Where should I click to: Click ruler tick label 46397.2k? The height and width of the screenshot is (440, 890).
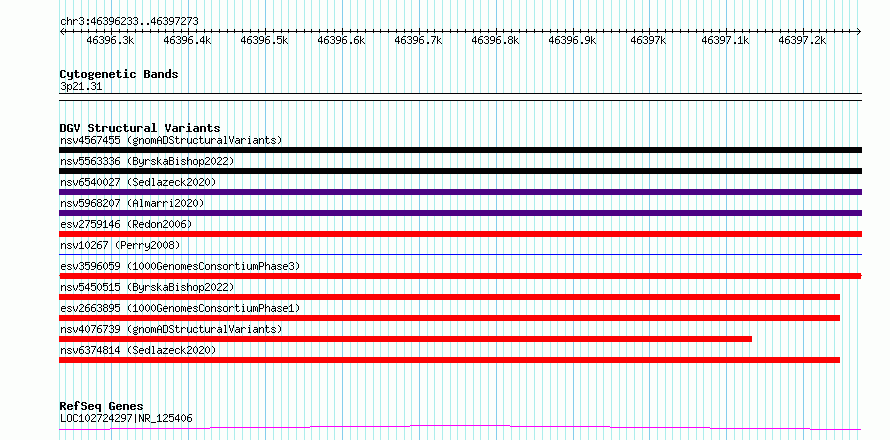[803, 40]
